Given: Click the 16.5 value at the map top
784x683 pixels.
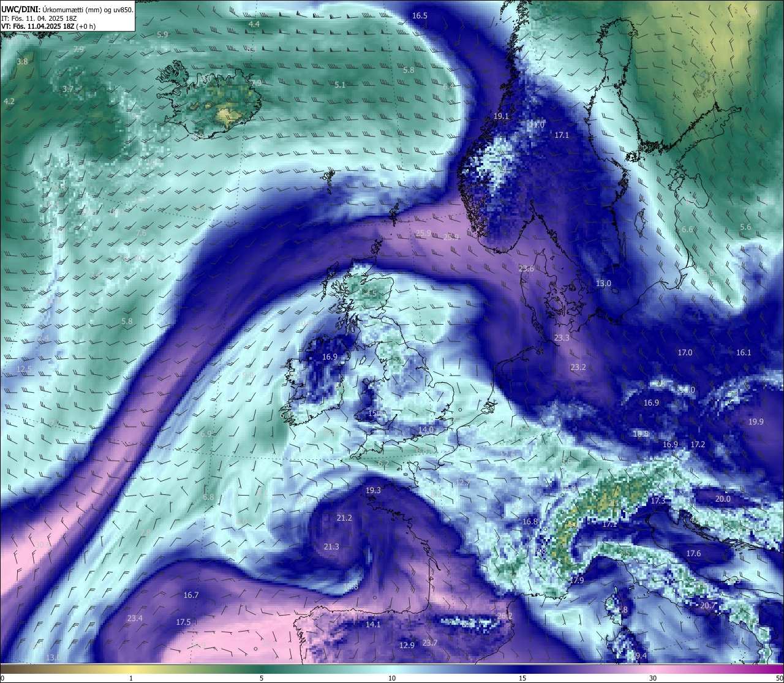Looking at the screenshot, I should pos(420,16).
